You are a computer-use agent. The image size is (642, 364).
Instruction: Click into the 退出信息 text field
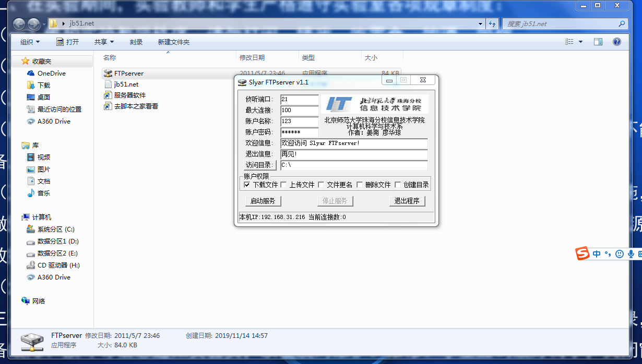(x=354, y=154)
